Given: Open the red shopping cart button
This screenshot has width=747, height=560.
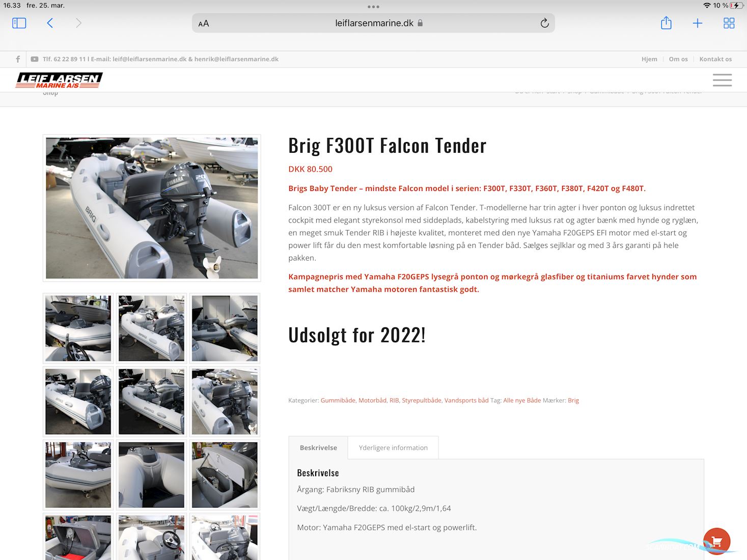Looking at the screenshot, I should tap(716, 541).
